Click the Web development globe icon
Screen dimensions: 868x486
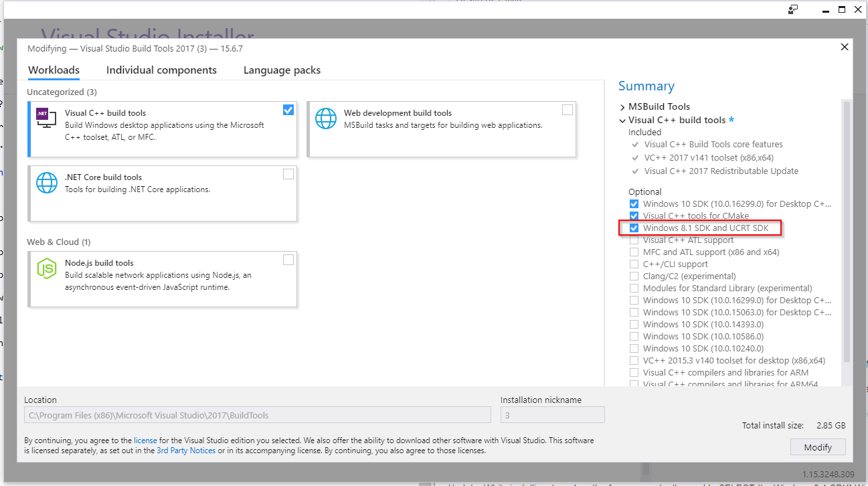pos(326,118)
